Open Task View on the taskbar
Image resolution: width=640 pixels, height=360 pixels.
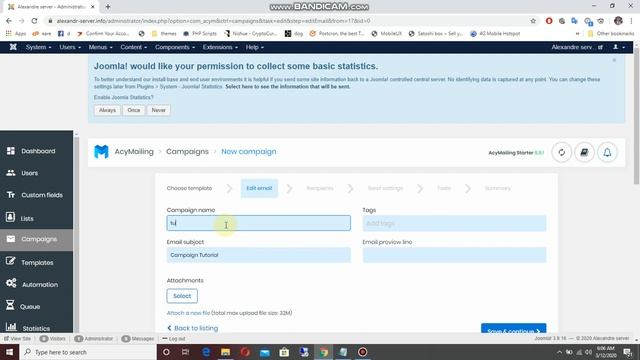point(185,352)
